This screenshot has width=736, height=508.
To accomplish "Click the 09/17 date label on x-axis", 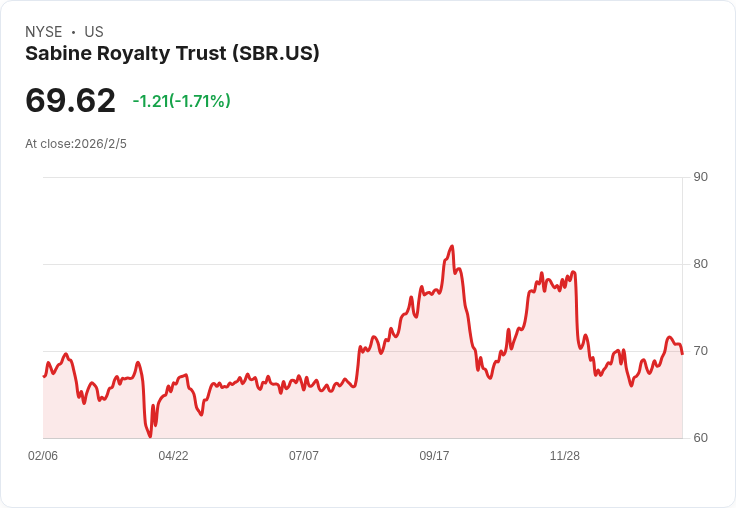I will coord(434,455).
